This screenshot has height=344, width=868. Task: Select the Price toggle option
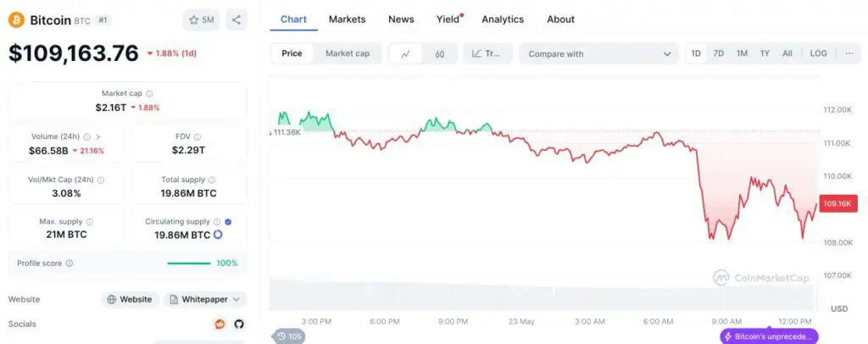click(292, 53)
